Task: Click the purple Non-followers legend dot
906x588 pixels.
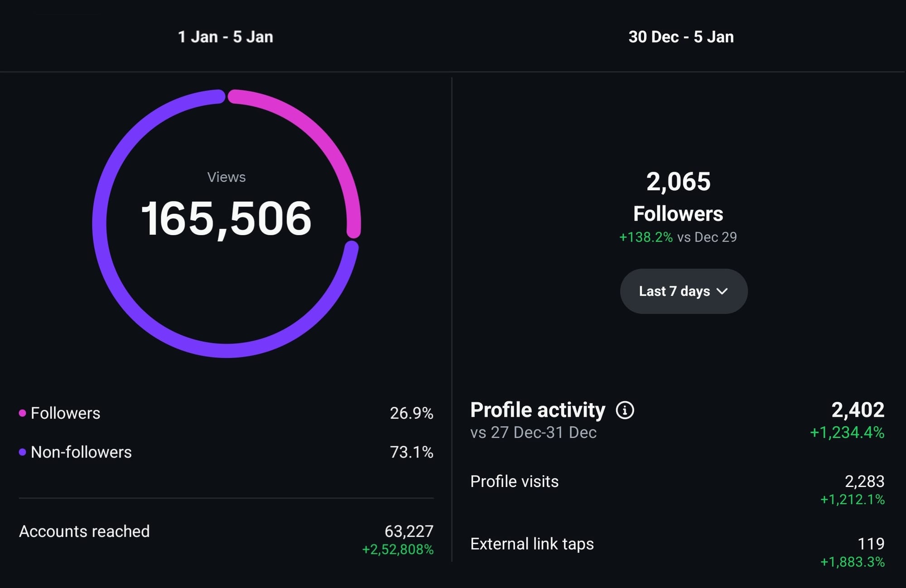Action: pyautogui.click(x=22, y=452)
